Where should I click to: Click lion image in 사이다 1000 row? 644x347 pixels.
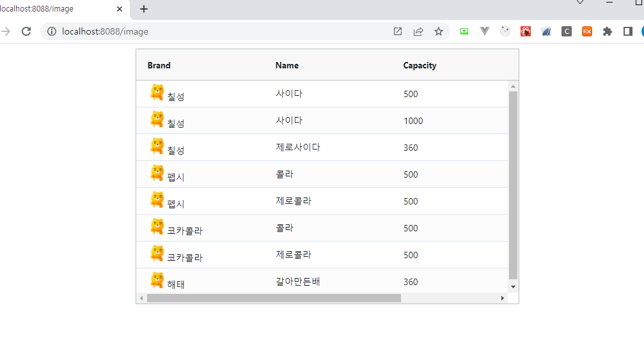tap(157, 119)
